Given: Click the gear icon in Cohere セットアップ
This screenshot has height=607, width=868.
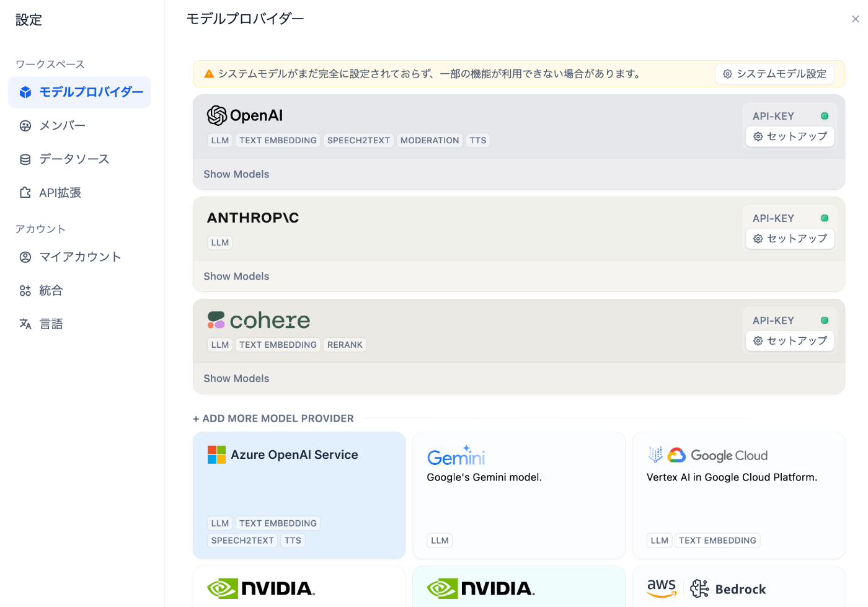Looking at the screenshot, I should coord(758,341).
